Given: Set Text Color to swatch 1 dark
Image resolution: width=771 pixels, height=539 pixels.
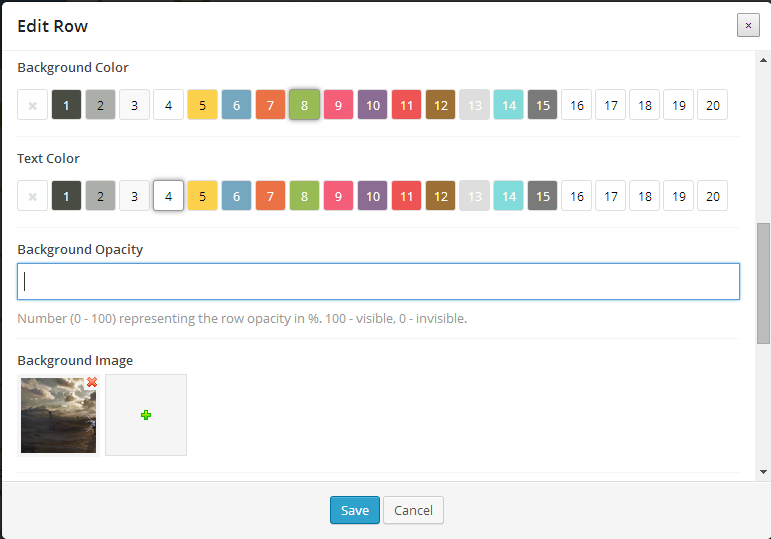Looking at the screenshot, I should point(66,196).
